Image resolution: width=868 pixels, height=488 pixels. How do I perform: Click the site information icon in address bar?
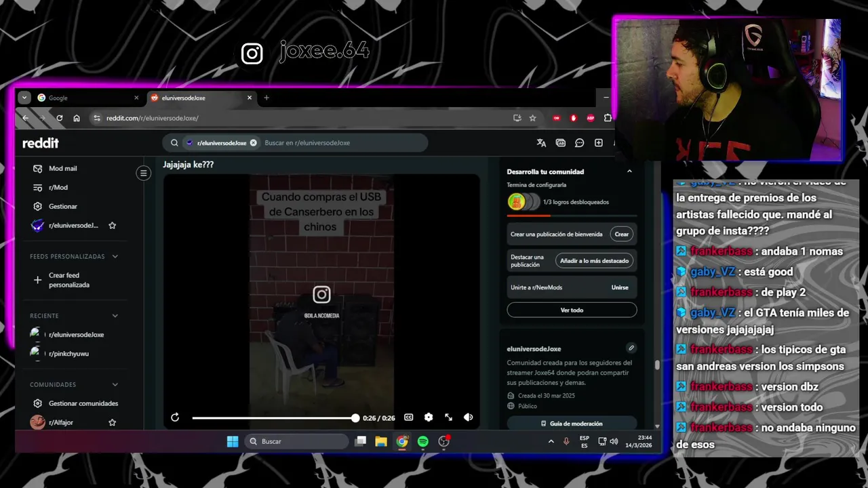click(x=97, y=118)
